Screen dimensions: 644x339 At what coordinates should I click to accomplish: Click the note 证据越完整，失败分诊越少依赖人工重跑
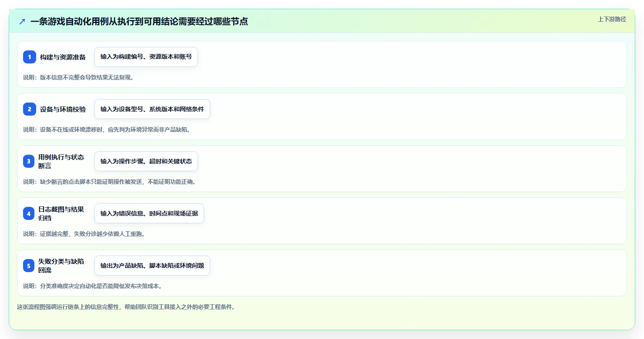pyautogui.click(x=84, y=234)
